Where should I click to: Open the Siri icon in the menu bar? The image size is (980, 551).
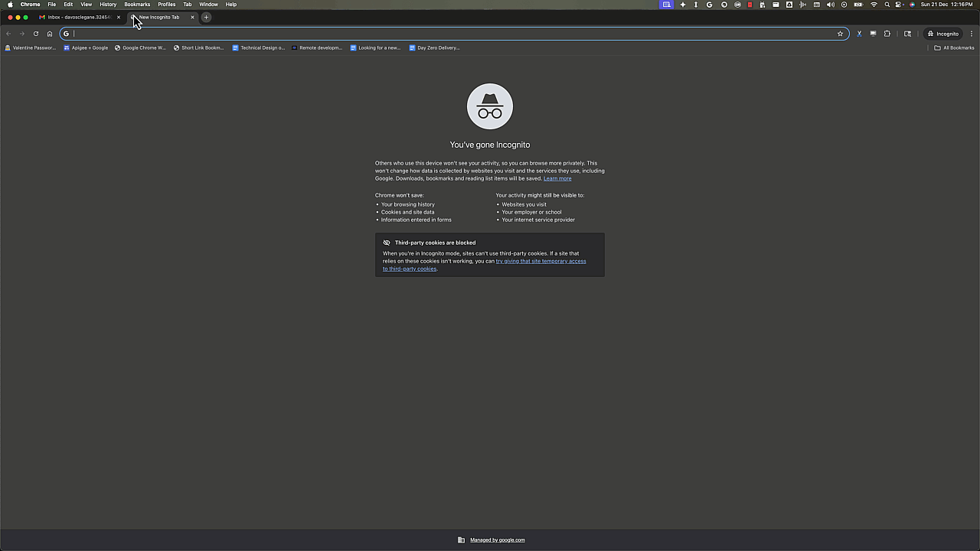(912, 5)
